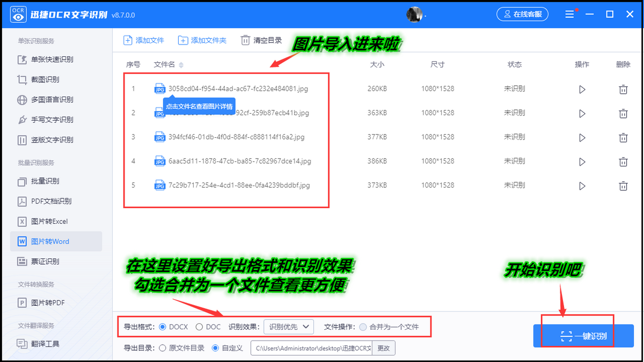644x362 pixels.
Task: Open the hamburger menu in title bar
Action: pos(569,14)
